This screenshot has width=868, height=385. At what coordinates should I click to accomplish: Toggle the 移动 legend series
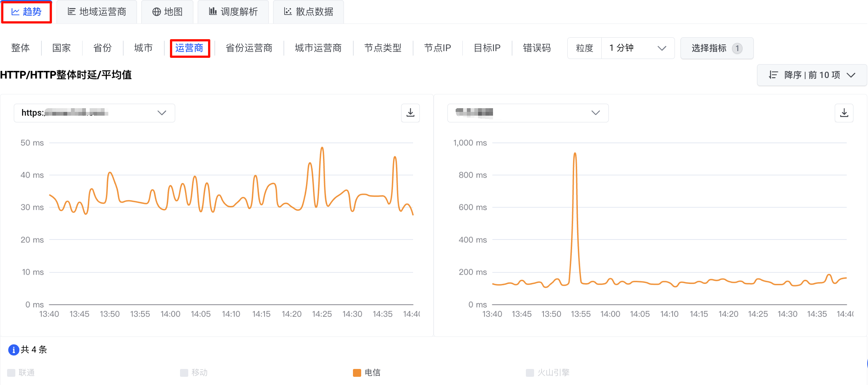click(194, 372)
